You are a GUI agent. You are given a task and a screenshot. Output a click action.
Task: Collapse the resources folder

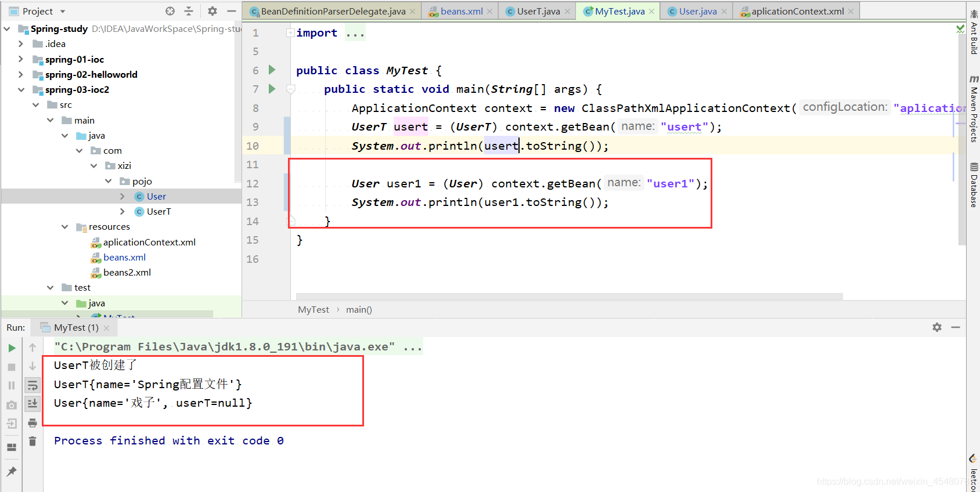[x=65, y=226]
